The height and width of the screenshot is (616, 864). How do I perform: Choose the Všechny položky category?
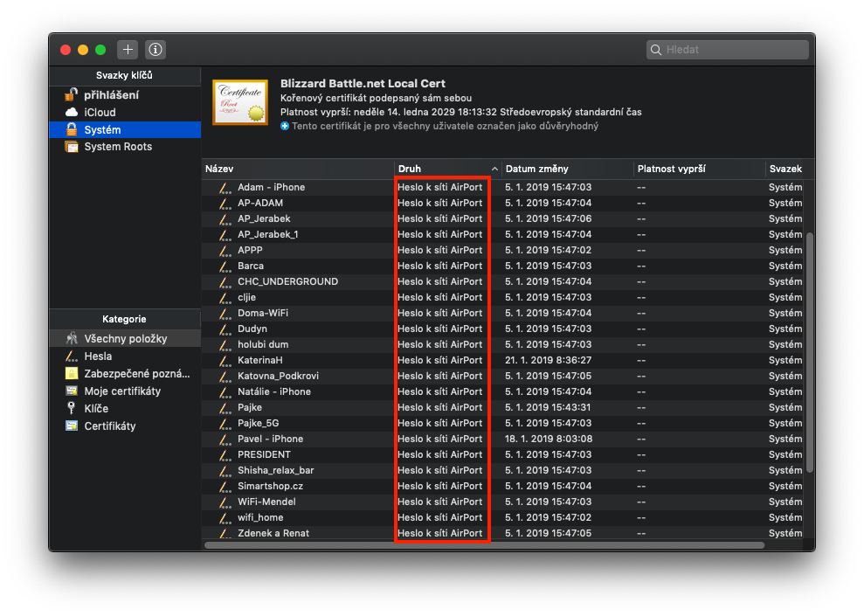coord(125,339)
